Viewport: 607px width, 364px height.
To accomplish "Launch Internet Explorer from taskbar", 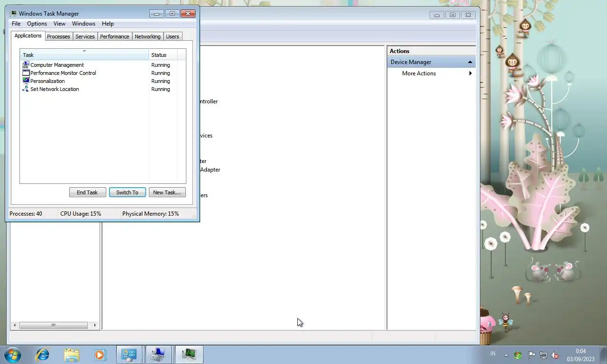I will point(43,355).
